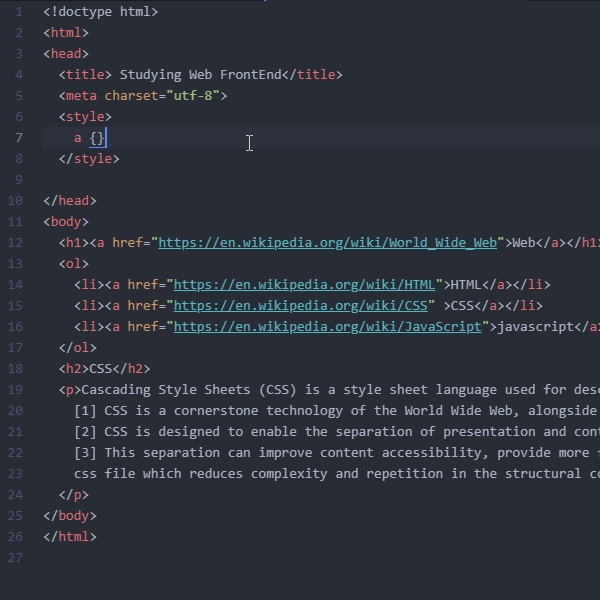600x600 pixels.
Task: Click the 'a' CSS selector on line 7
Action: pos(78,138)
